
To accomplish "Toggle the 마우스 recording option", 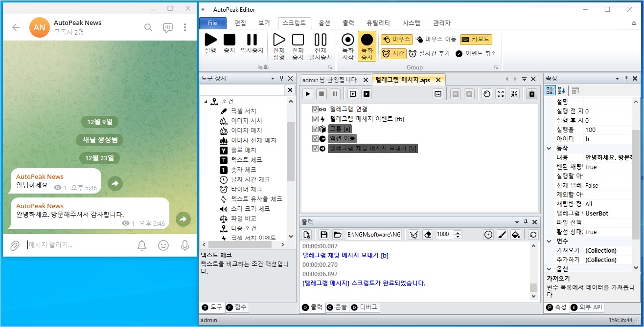I will click(x=396, y=39).
